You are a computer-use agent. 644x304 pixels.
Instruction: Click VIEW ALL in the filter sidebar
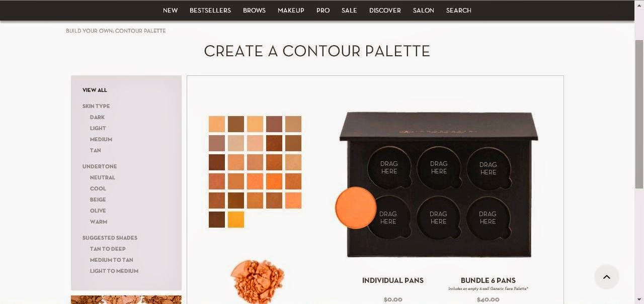point(95,90)
